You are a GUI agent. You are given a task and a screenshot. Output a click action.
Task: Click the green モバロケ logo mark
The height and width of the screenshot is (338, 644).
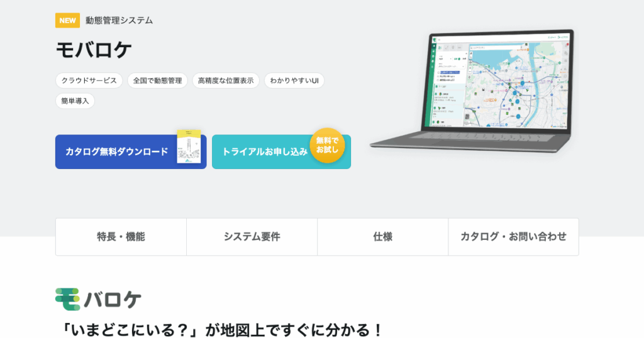[x=67, y=299]
